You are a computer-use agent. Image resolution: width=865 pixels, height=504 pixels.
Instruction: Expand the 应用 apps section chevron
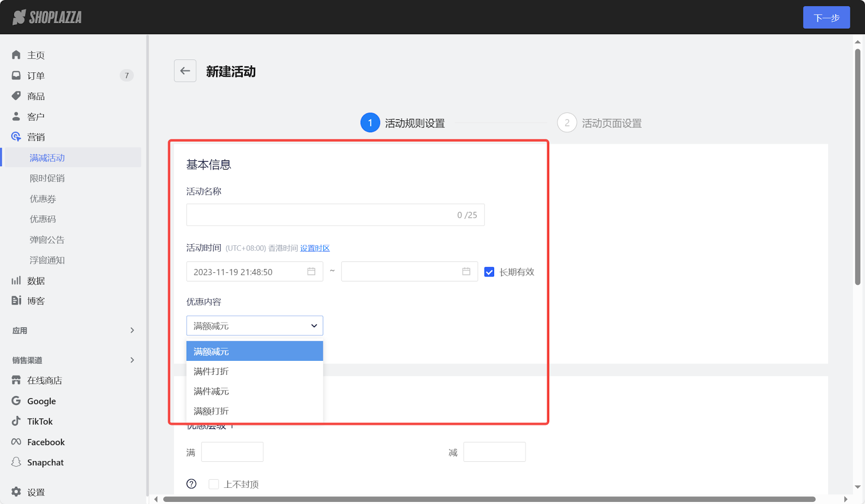coord(132,330)
